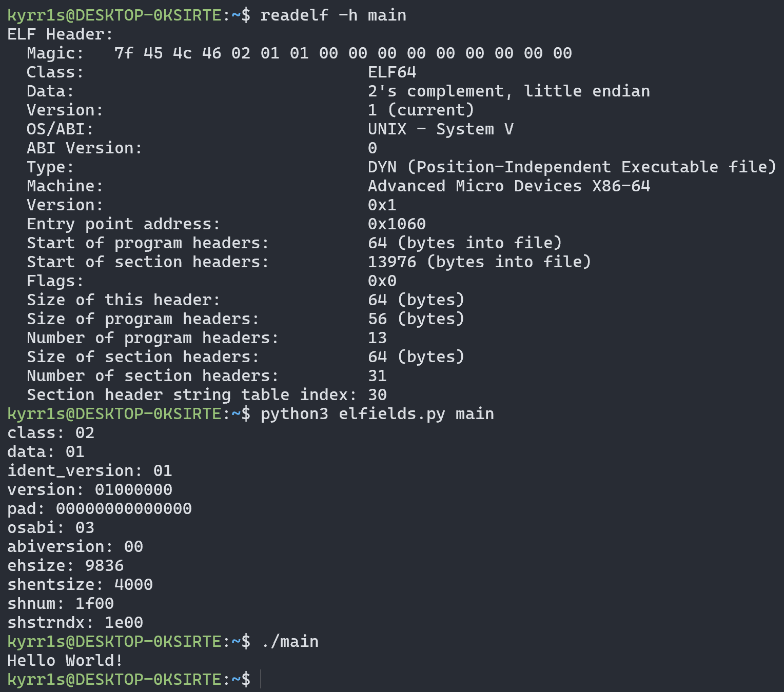Click the 'Hello World!' output line
The height and width of the screenshot is (692, 784).
(65, 661)
